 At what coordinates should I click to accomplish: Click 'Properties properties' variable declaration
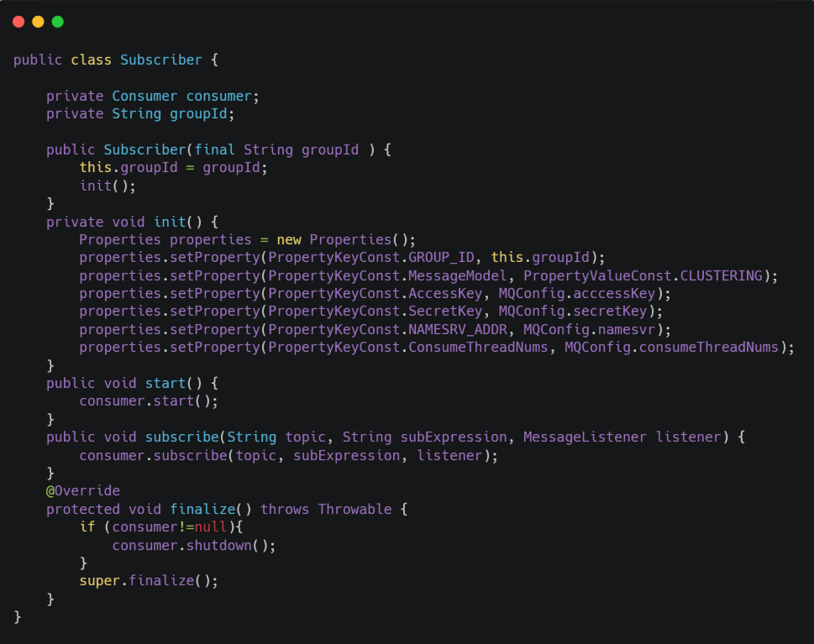pos(165,240)
